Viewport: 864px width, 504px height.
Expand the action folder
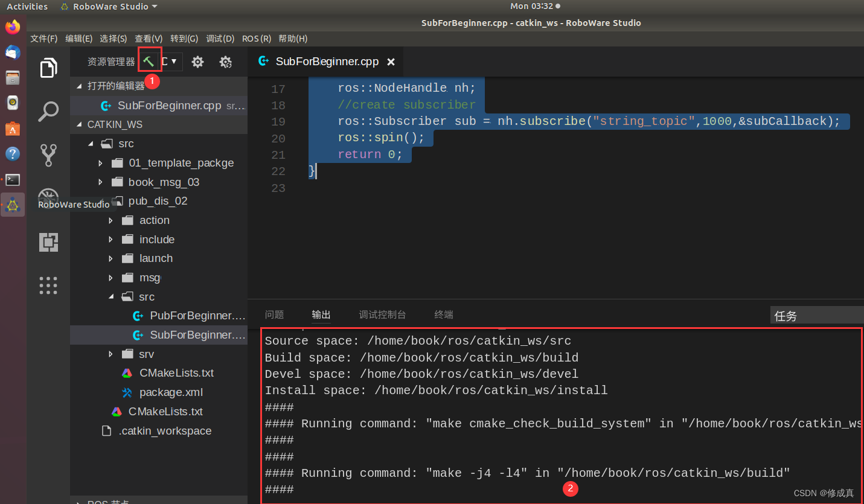point(110,220)
